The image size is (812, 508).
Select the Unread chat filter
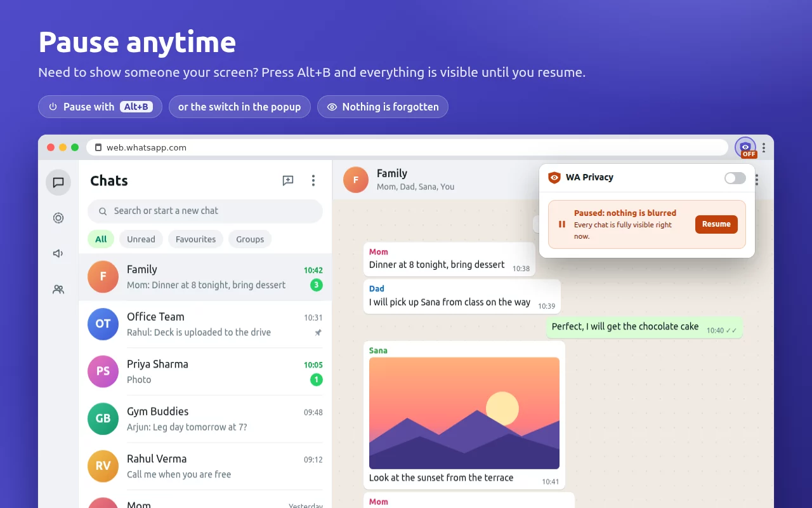141,239
